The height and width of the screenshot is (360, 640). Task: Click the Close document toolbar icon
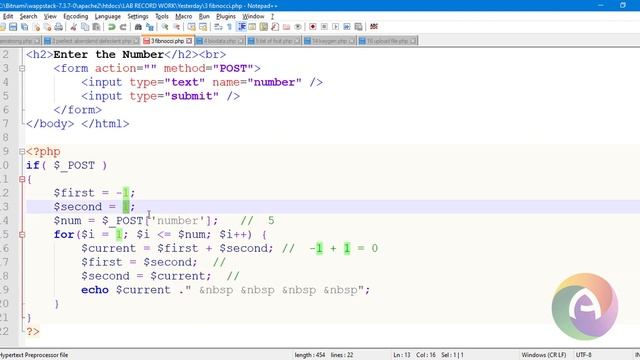pos(36,27)
